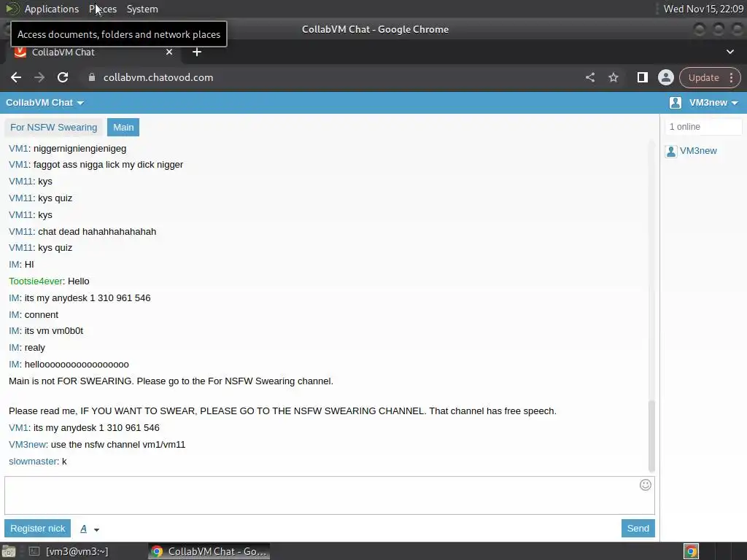
Task: Click IM username beside 'HI' message
Action: (x=15, y=265)
